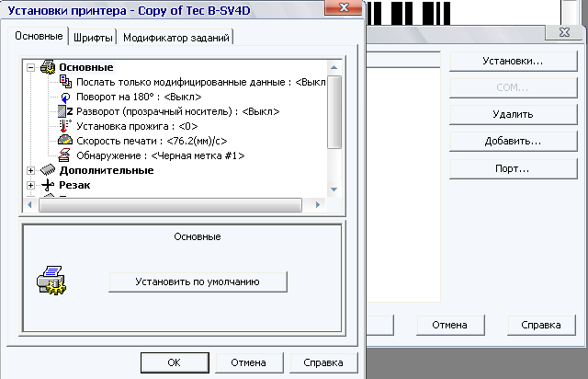The width and height of the screenshot is (588, 379).
Task: Click the Поворот на 180° rotation icon
Action: [65, 97]
